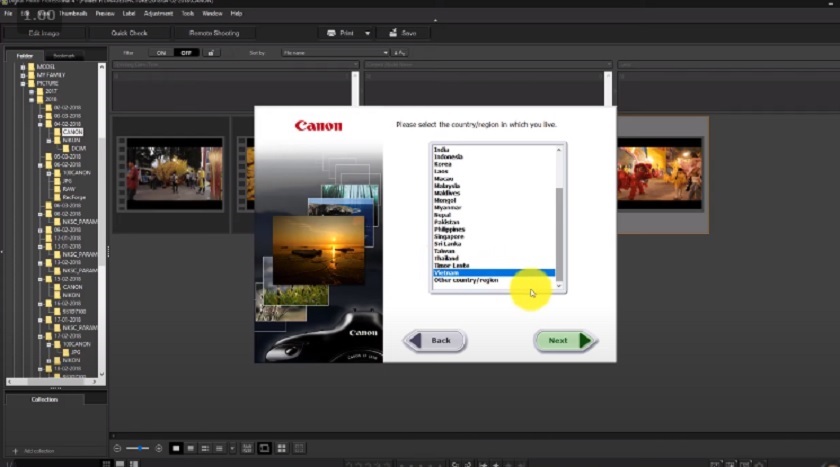Select Vietnam in the country list
The height and width of the screenshot is (467, 840).
coord(493,273)
